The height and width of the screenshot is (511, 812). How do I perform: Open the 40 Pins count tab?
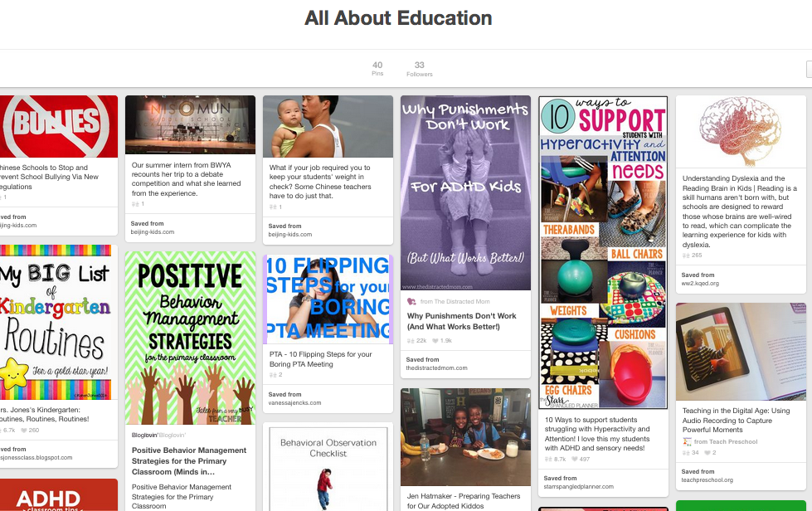click(377, 68)
